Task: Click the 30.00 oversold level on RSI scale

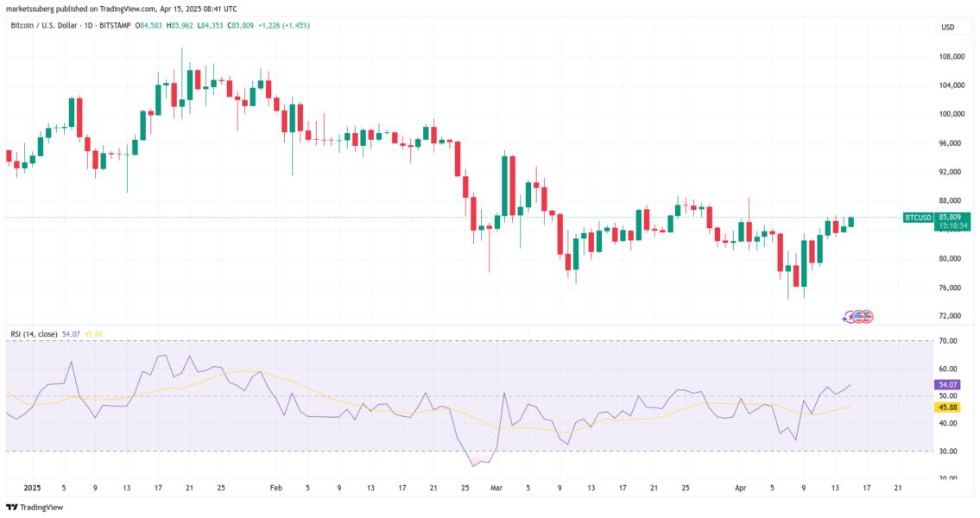Action: [x=947, y=452]
